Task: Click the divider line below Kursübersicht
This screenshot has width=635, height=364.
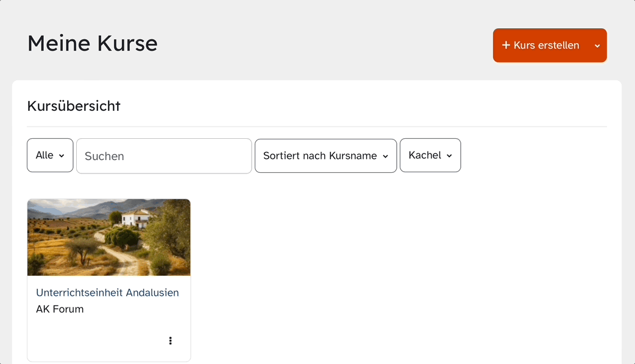Action: tap(317, 127)
